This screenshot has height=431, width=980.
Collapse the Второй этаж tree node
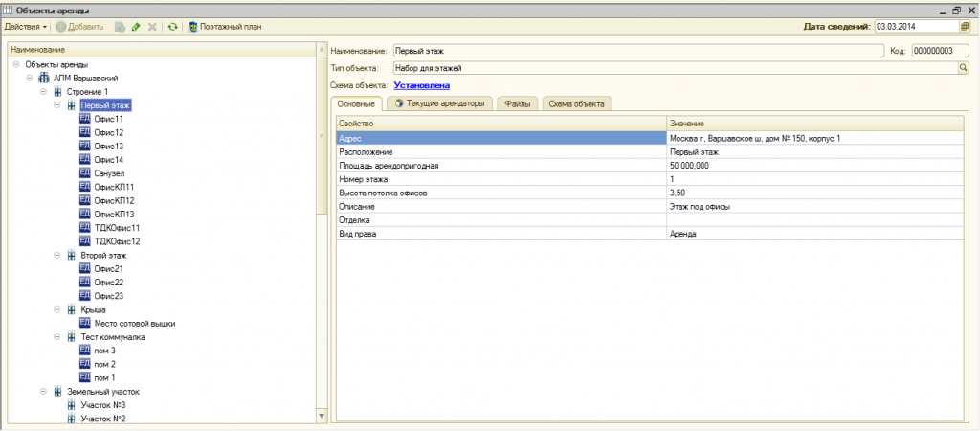click(x=57, y=256)
